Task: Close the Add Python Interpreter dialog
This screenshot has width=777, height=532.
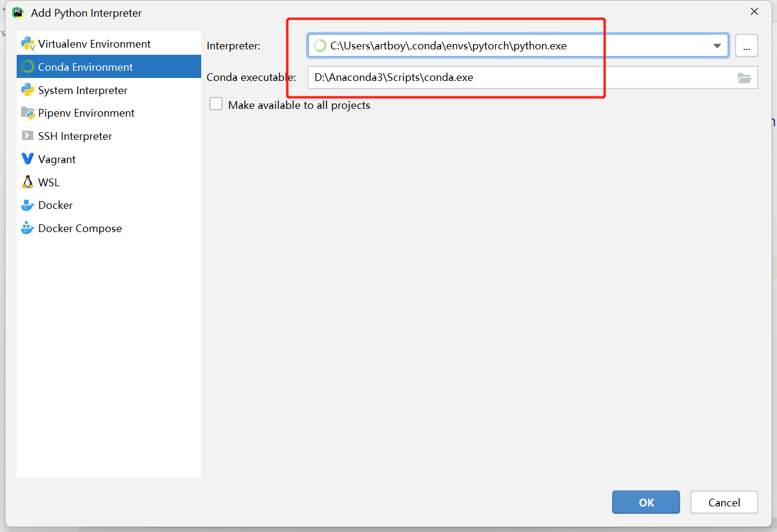Action: pos(754,11)
